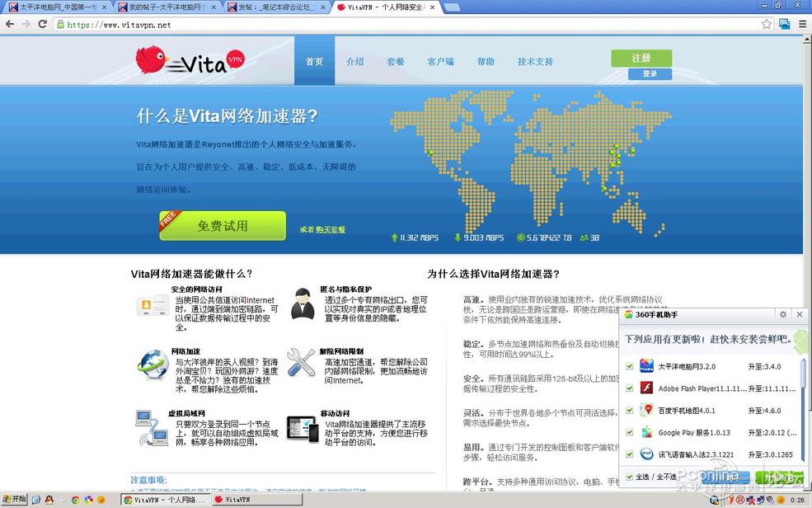Image resolution: width=812 pixels, height=508 pixels.
Task: Click the blue button in 360 popup footer
Action: (x=725, y=477)
